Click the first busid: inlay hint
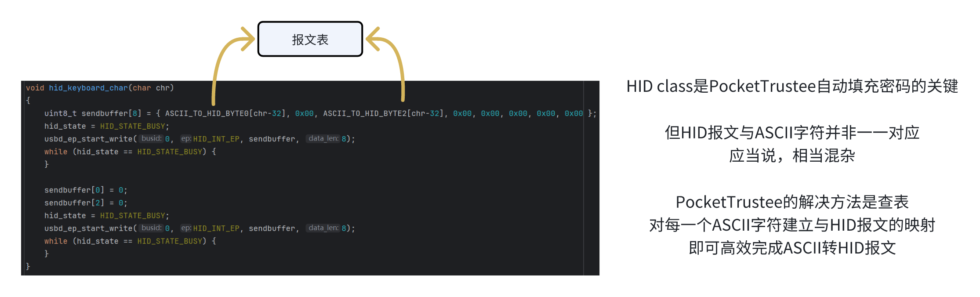 click(x=151, y=138)
